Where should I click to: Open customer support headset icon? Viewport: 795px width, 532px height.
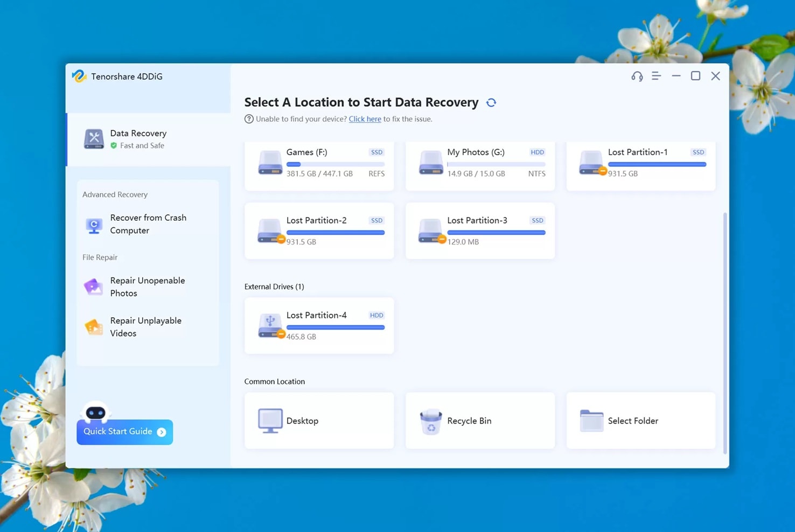click(x=637, y=76)
